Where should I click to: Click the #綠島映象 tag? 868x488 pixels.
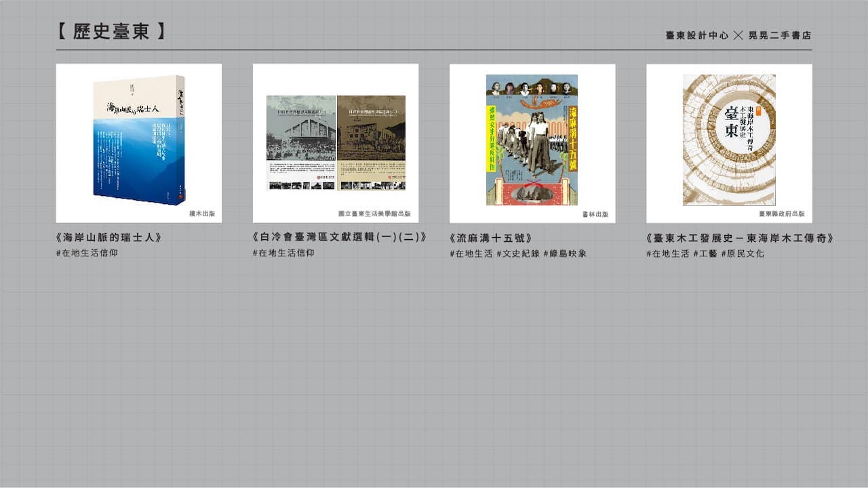click(565, 253)
